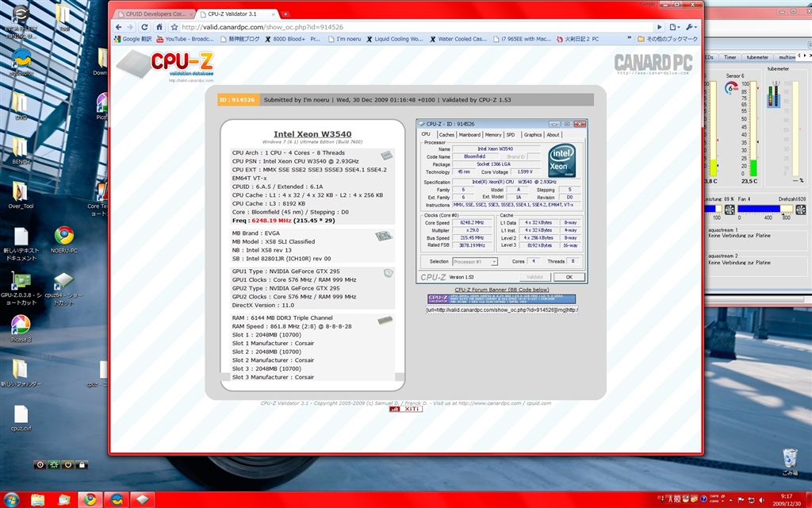Image resolution: width=812 pixels, height=508 pixels.
Task: Open the Chrome home page button
Action: coord(159,27)
